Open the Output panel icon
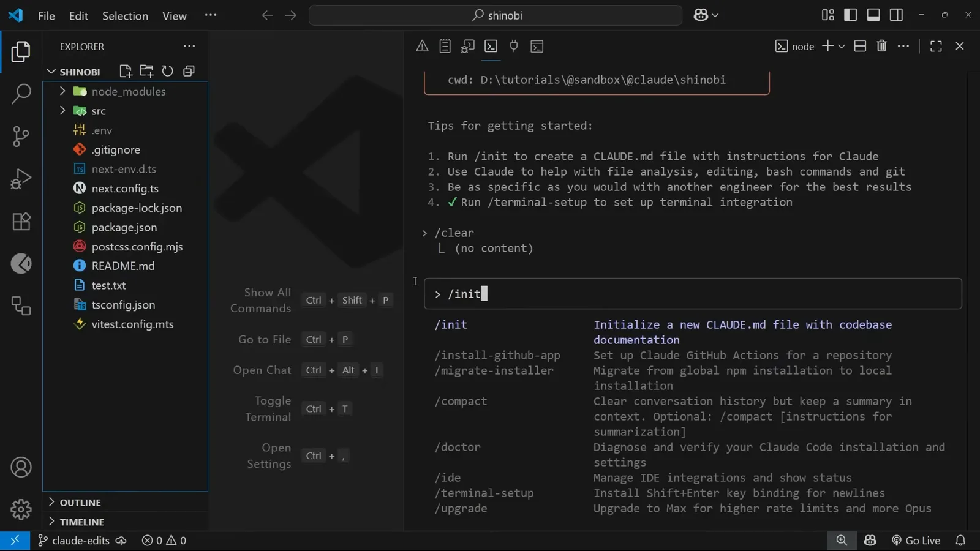 click(x=445, y=47)
